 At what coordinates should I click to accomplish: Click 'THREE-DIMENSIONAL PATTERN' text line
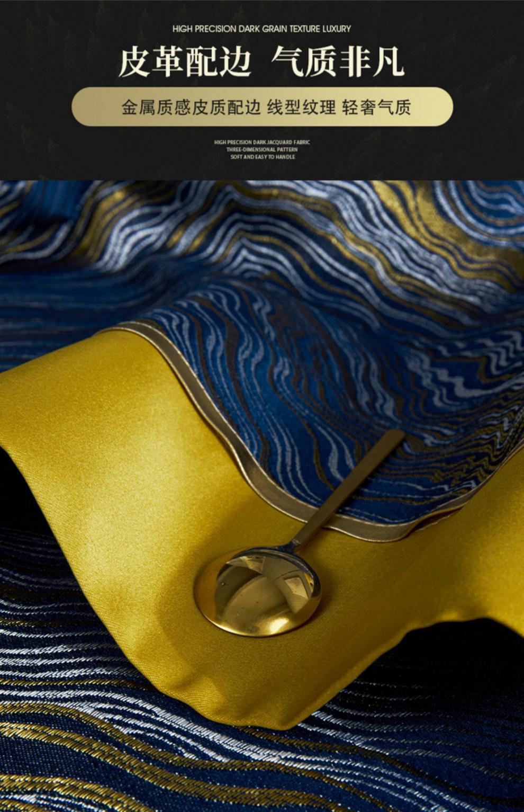(262, 149)
